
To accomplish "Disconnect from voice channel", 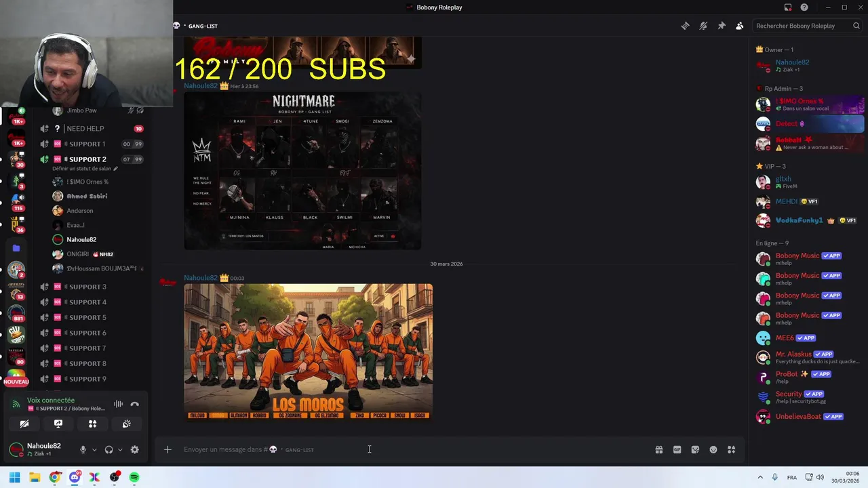I will click(x=134, y=404).
